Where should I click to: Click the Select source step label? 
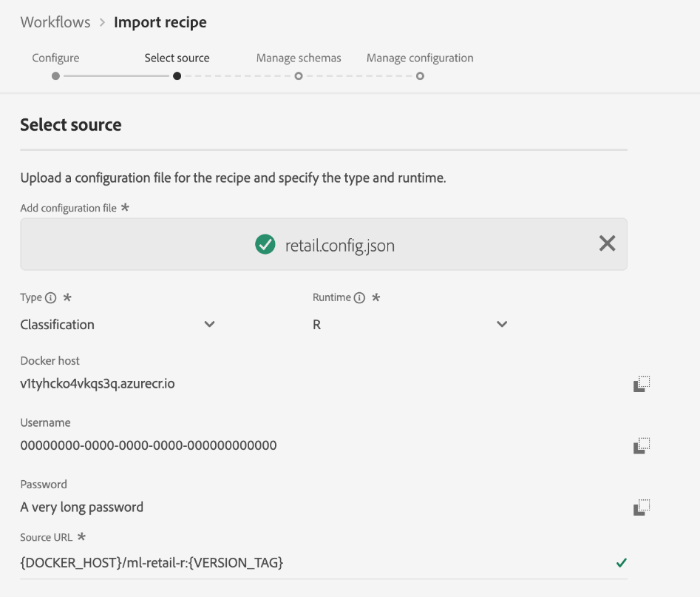click(177, 58)
